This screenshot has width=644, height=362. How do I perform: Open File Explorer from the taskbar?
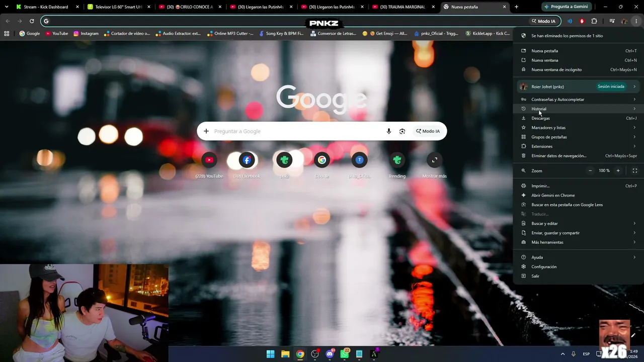285,354
